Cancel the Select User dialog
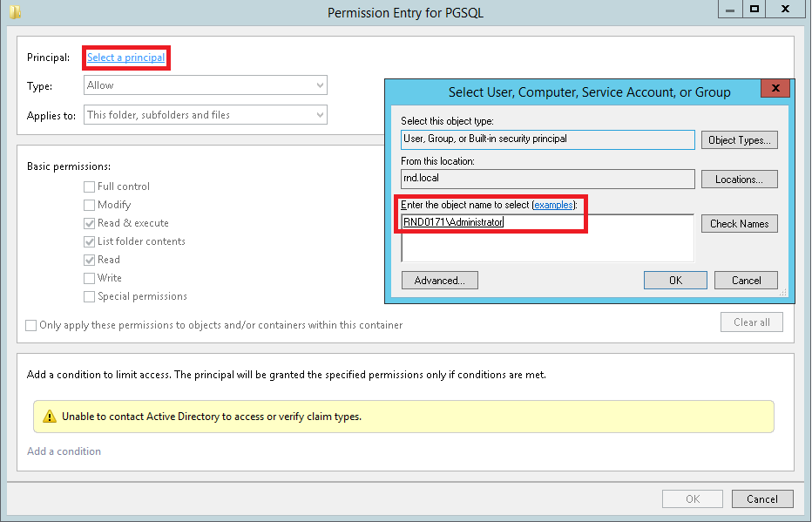This screenshot has height=522, width=812. pos(746,280)
